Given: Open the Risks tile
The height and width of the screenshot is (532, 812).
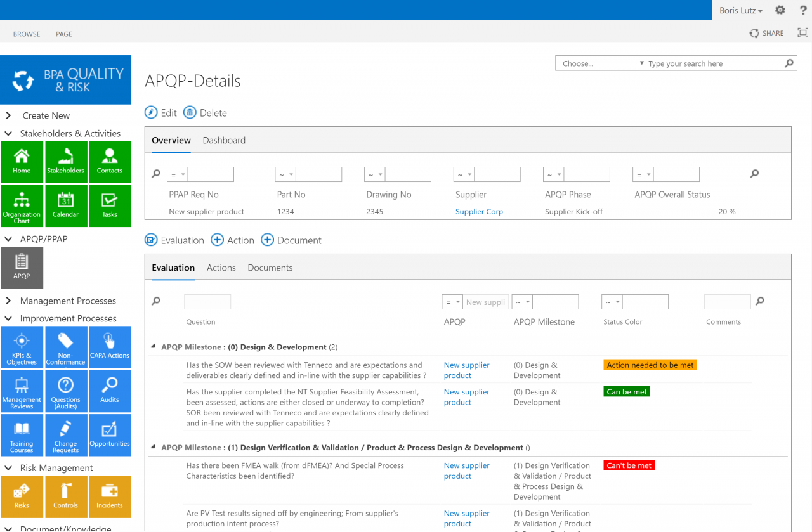Looking at the screenshot, I should pyautogui.click(x=22, y=496).
